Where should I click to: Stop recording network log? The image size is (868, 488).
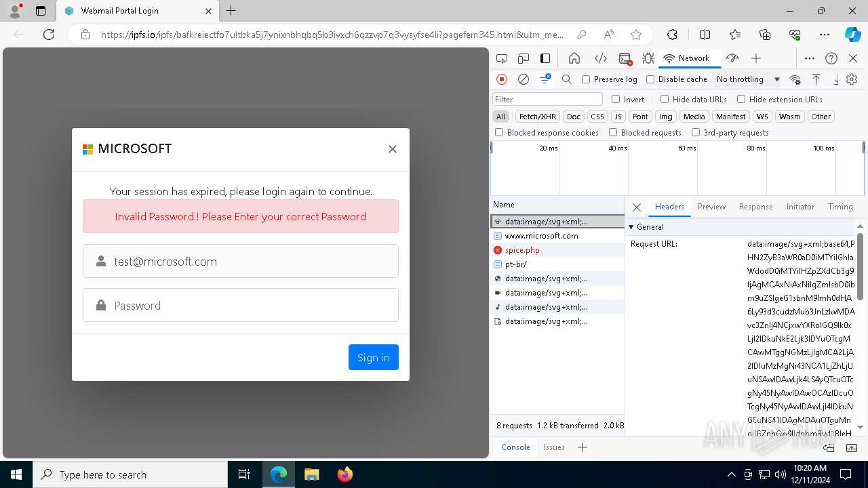[x=502, y=79]
